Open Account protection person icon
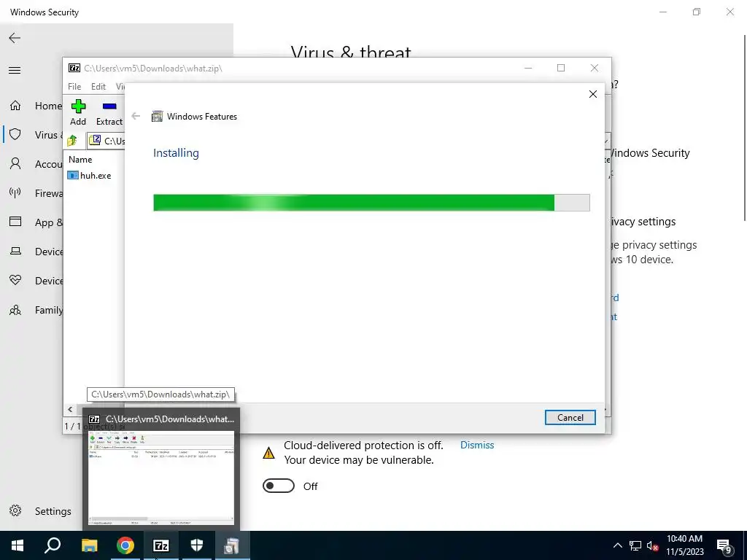Screen dimensions: 747x560 (15, 164)
